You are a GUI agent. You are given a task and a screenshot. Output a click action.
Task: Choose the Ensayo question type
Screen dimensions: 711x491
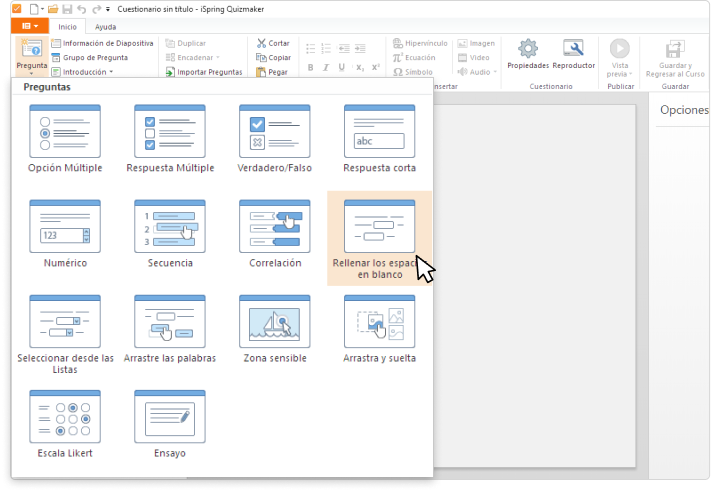170,424
